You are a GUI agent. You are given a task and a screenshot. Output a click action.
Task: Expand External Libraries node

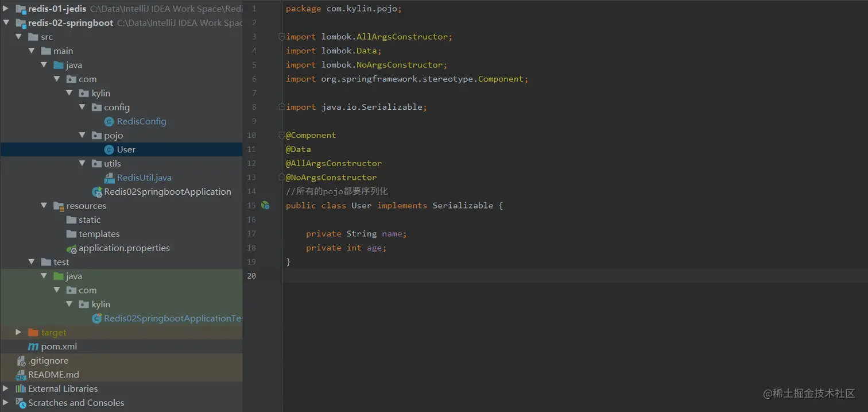[x=6, y=388]
